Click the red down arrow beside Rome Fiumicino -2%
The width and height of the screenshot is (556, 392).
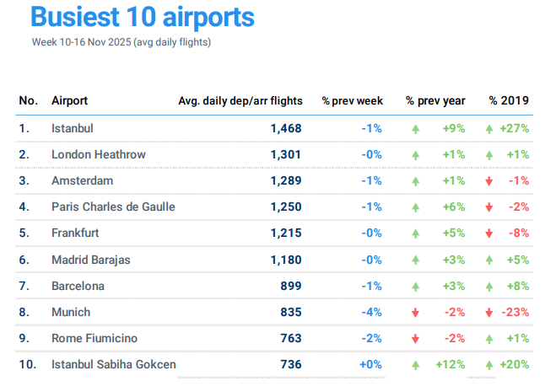coord(415,338)
